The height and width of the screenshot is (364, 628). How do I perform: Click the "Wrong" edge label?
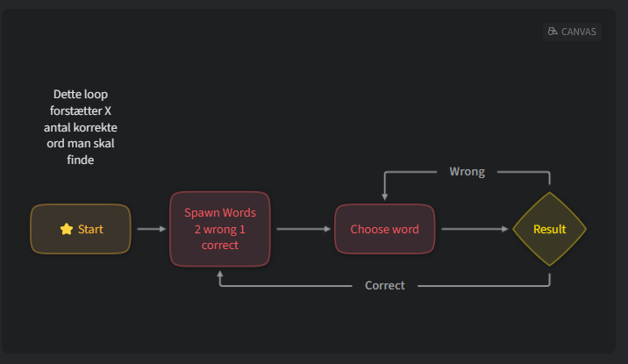click(467, 171)
